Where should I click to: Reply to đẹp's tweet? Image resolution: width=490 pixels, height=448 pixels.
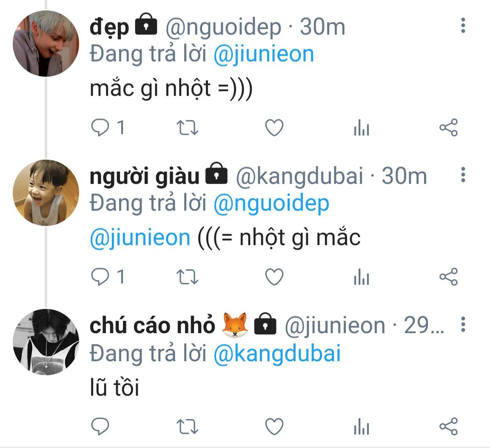click(100, 128)
